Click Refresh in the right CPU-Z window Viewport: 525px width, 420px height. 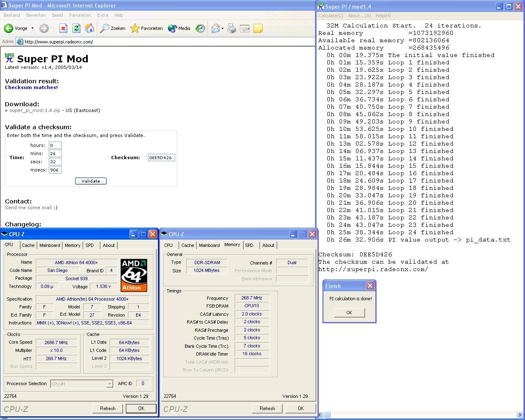pyautogui.click(x=267, y=409)
